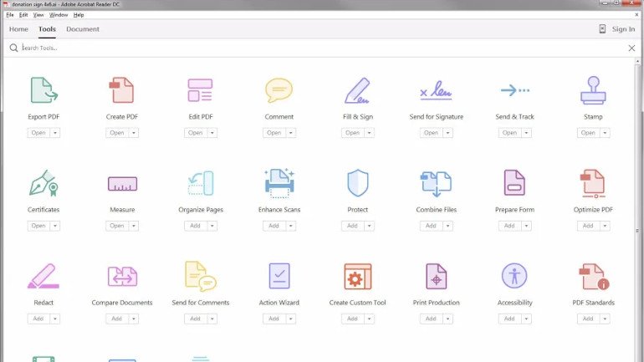Click the Redact tool icon

[x=43, y=276]
